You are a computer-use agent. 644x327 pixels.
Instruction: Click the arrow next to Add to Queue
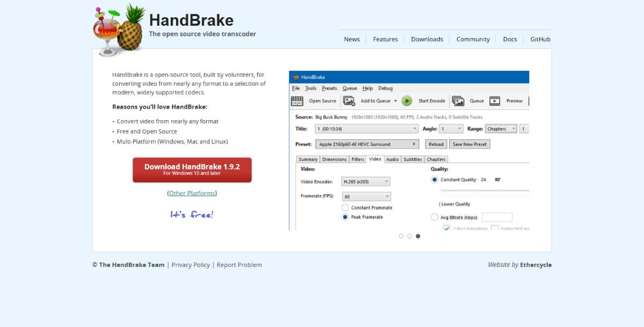pyautogui.click(x=396, y=101)
